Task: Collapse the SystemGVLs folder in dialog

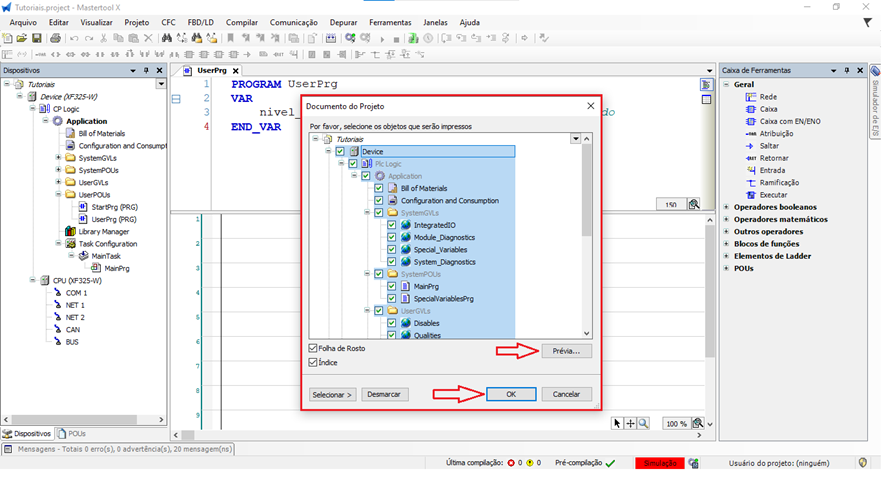Action: (368, 213)
